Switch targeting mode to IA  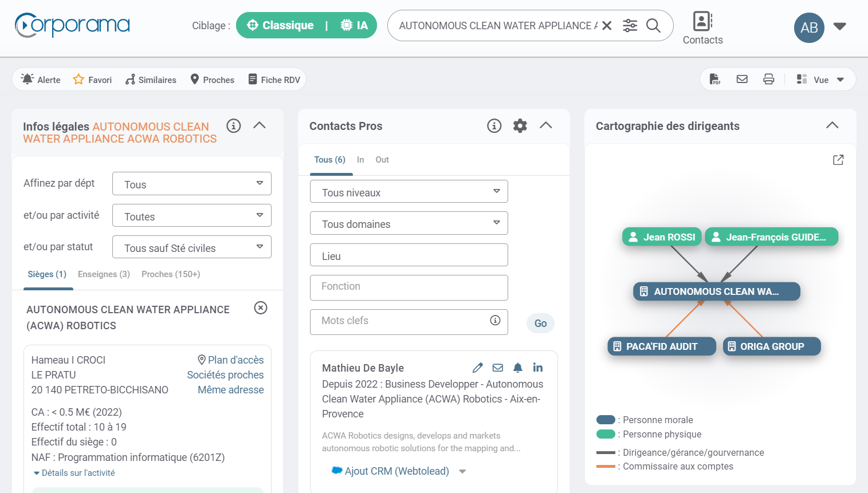(354, 26)
